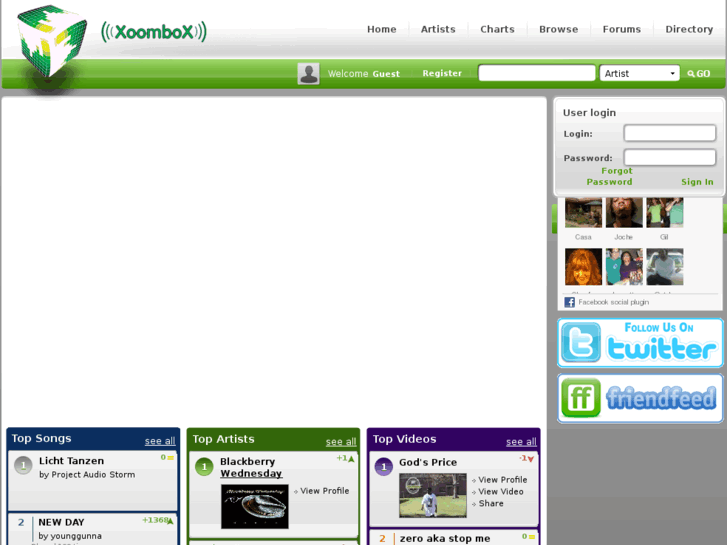
Task: See all Top Artists
Action: point(341,442)
